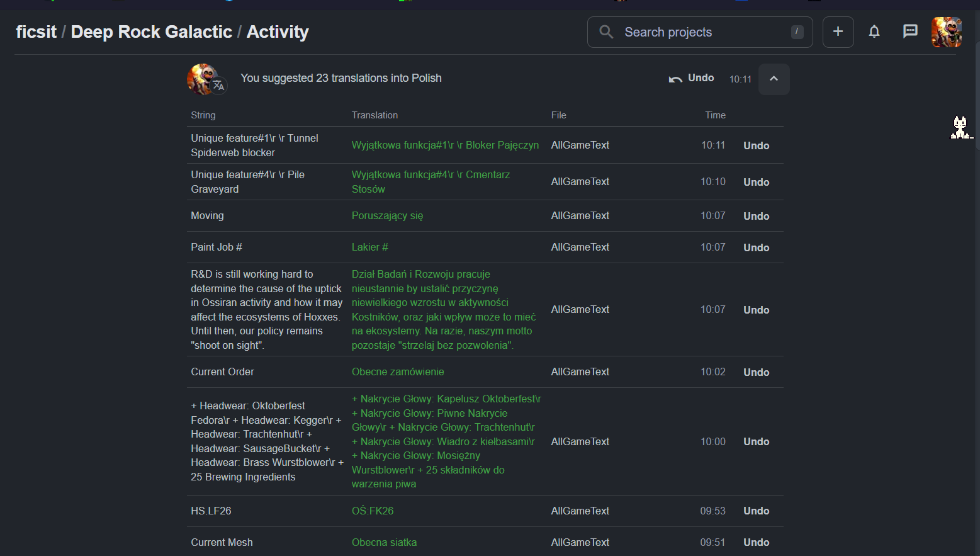
Task: Select source string 'Paint Job #'
Action: tap(217, 247)
